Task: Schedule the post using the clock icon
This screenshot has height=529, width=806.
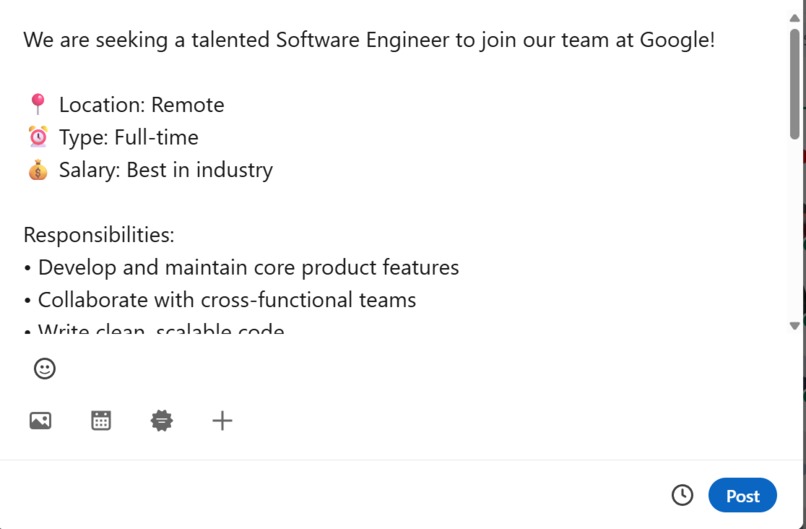Action: tap(682, 495)
